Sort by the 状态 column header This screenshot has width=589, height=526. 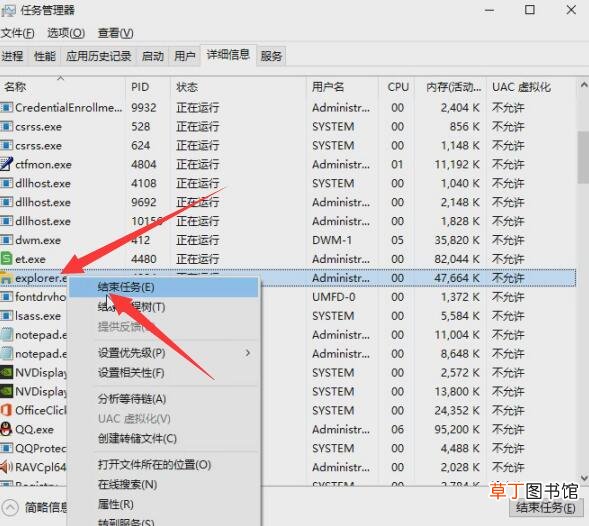tap(239, 87)
